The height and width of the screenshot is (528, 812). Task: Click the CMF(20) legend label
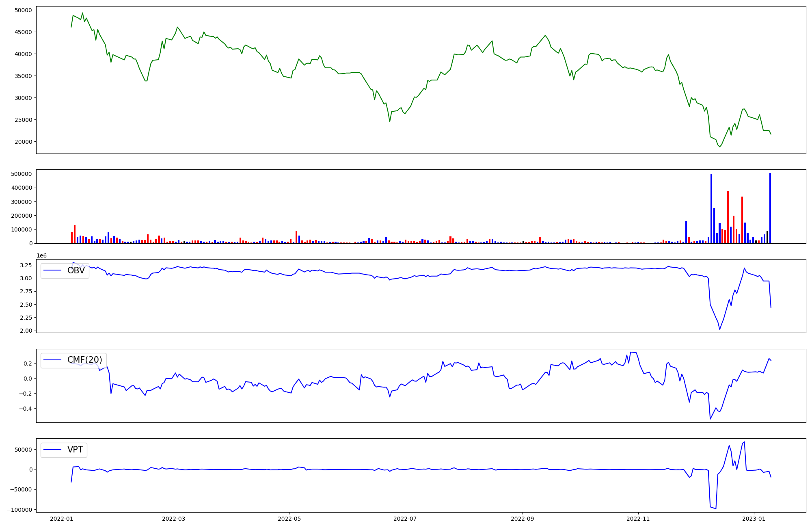(84, 360)
